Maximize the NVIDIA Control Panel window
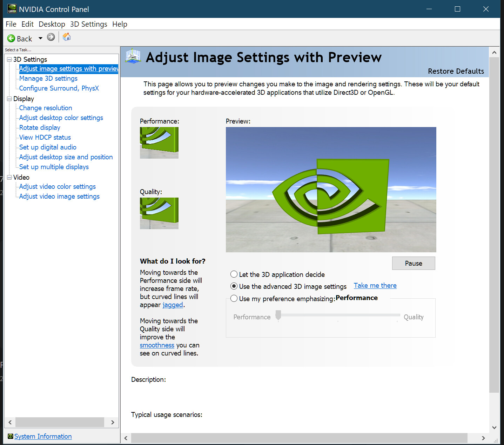Screen dimensions: 504x445 [457, 9]
